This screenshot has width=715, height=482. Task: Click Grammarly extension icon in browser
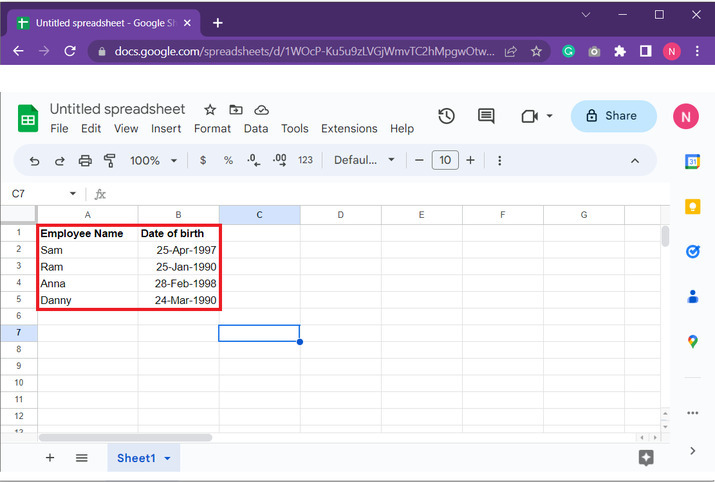[x=568, y=51]
